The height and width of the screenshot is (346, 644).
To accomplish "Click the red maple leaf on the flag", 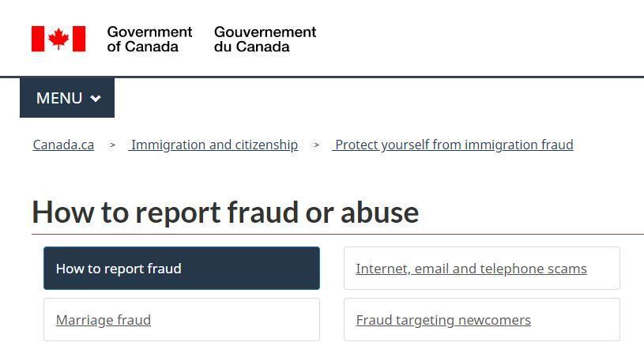I will point(58,39).
